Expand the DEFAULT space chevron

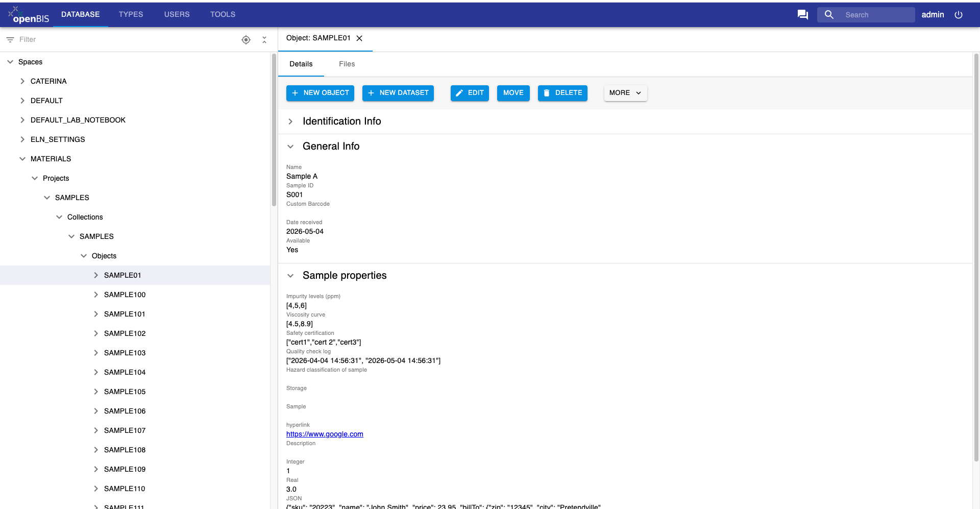click(x=22, y=101)
